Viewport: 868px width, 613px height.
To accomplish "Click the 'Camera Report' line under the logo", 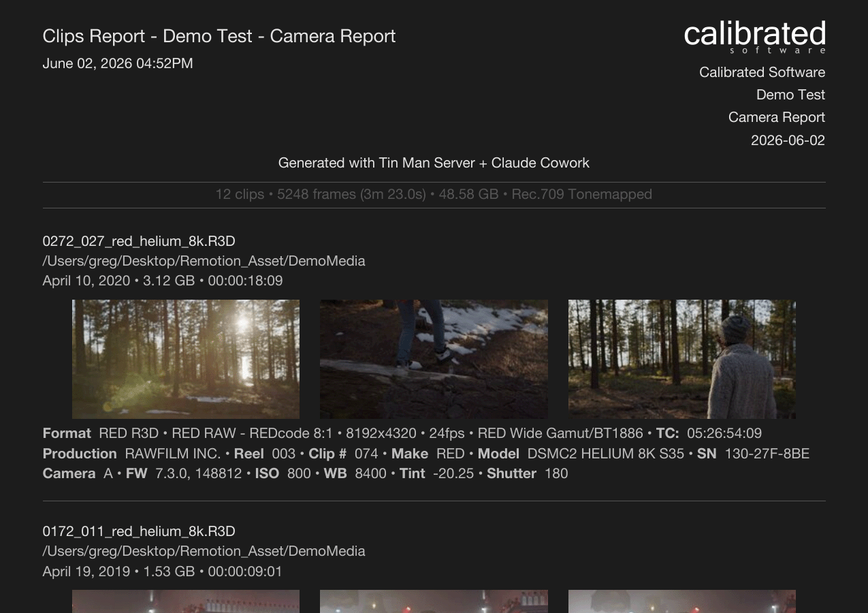I will (x=777, y=117).
